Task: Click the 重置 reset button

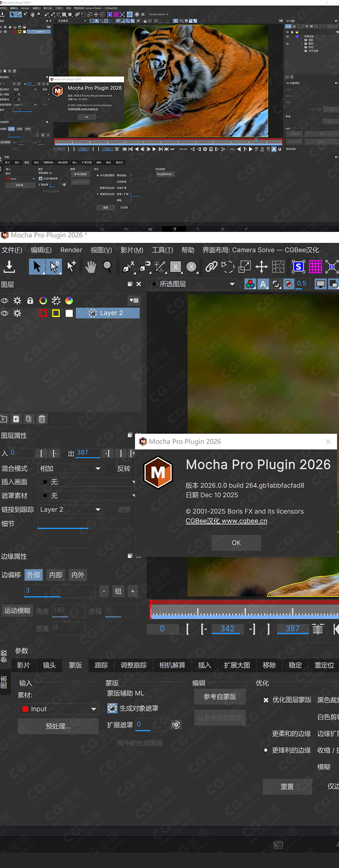Action: click(287, 787)
